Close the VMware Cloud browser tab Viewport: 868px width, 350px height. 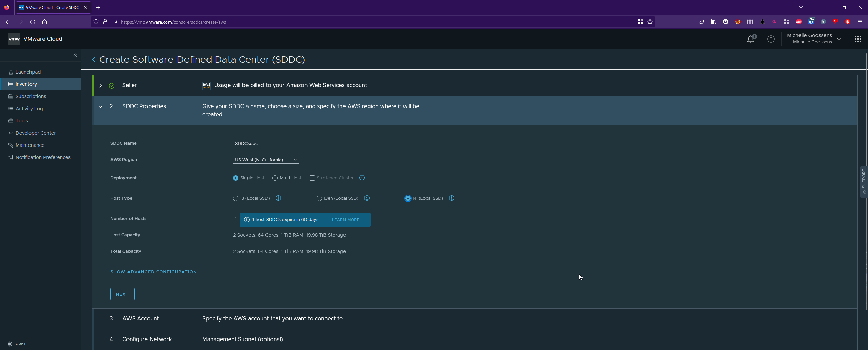coord(85,7)
